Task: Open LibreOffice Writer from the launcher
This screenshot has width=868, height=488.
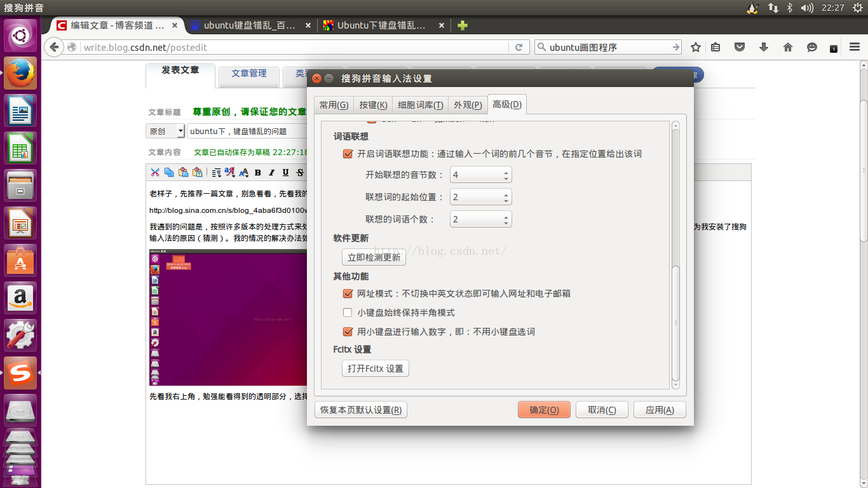Action: tap(21, 111)
